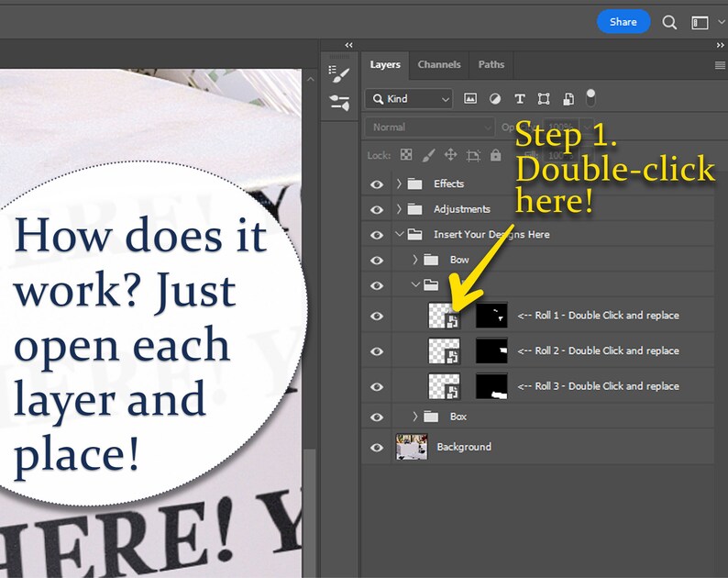Select the Background layer name

(464, 447)
